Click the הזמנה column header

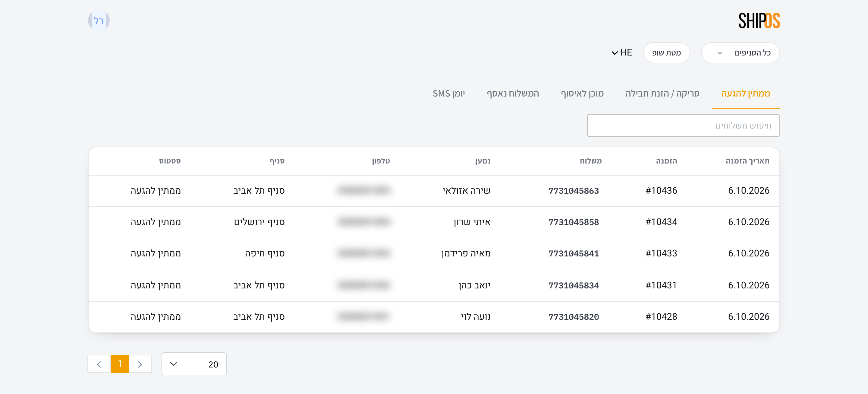[x=666, y=161]
